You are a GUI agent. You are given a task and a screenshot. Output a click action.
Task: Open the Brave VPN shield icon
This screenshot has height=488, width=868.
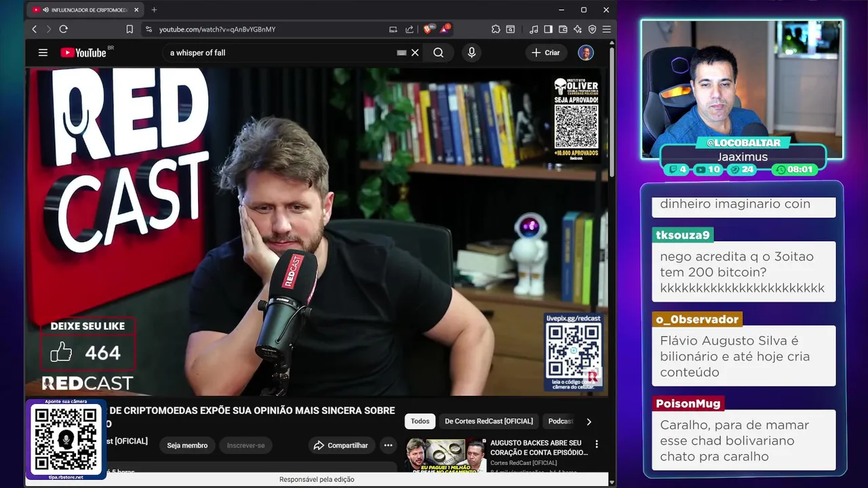point(592,29)
